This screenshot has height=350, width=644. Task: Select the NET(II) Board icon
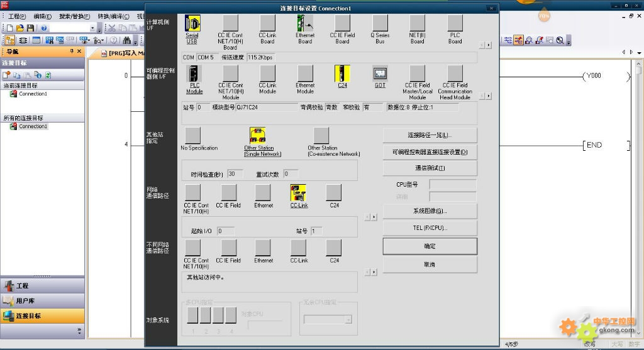(418, 23)
